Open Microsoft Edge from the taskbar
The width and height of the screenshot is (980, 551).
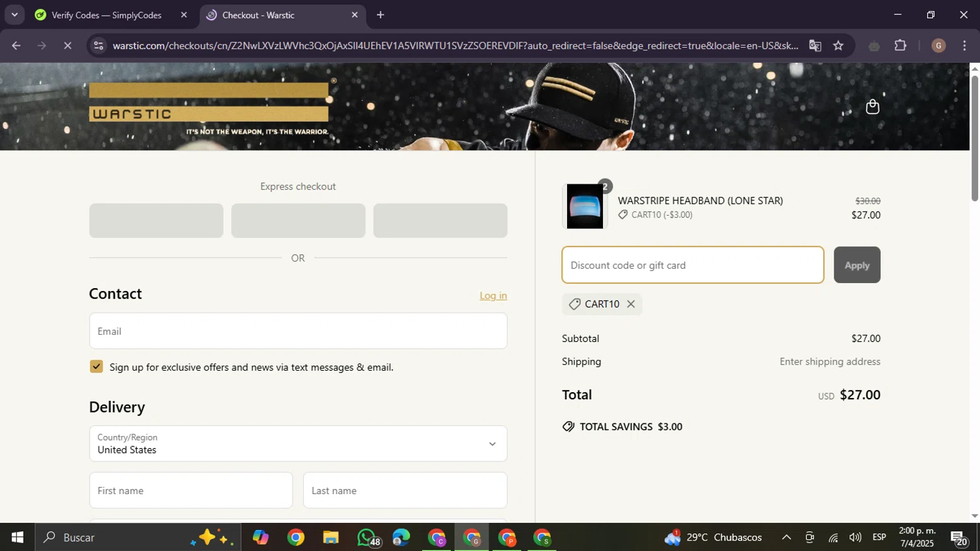click(401, 537)
